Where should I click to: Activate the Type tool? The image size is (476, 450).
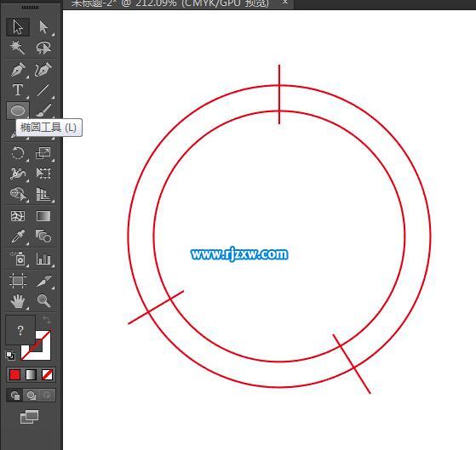18,90
